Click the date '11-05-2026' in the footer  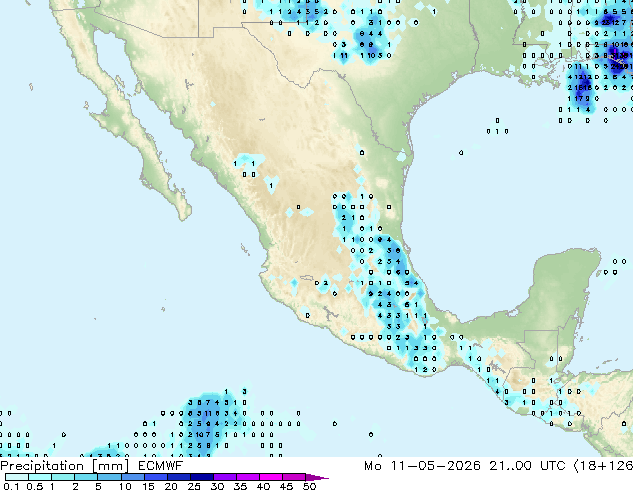tap(436, 466)
